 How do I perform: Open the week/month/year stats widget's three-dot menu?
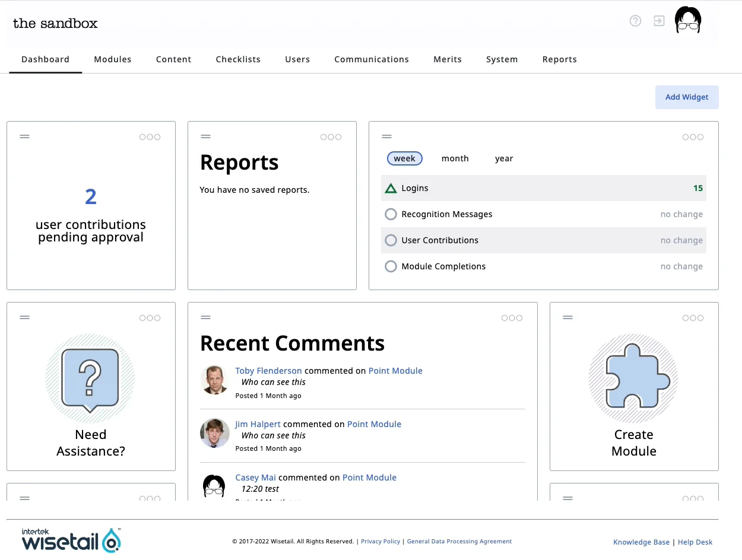coord(693,137)
